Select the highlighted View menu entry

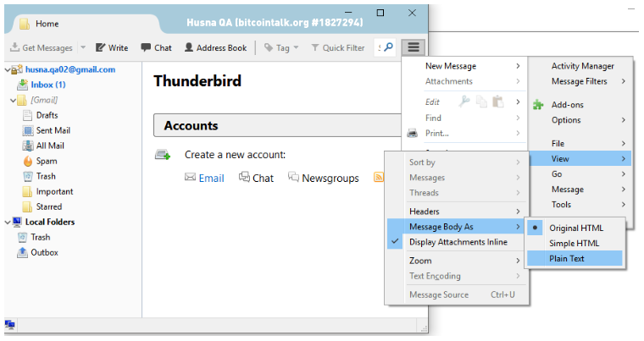click(x=580, y=159)
